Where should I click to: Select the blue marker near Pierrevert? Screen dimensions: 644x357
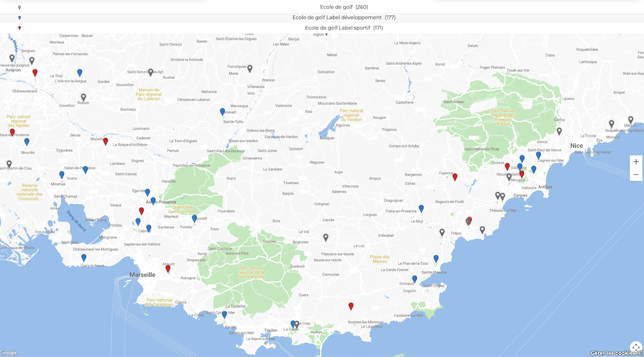coord(222,112)
